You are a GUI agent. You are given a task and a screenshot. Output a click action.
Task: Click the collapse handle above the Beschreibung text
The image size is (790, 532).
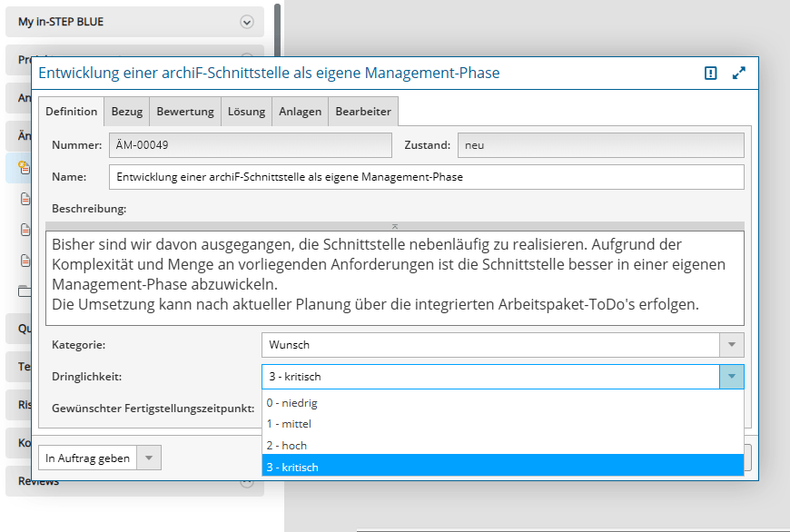coord(395,226)
